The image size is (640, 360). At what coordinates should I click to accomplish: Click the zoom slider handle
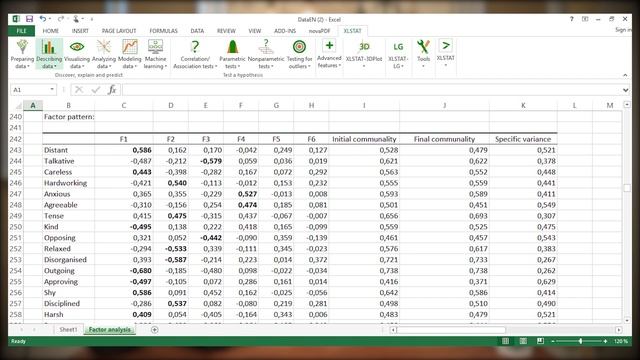pos(580,341)
